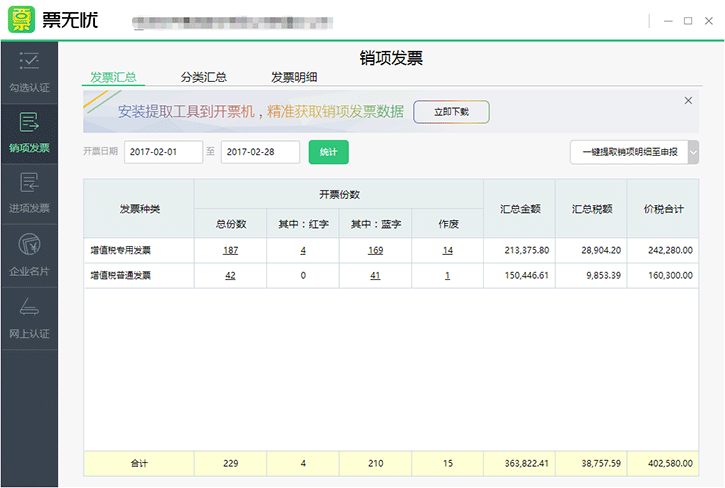725x488 pixels.
Task: Open 勾选认证 from the sidebar
Action: click(29, 73)
